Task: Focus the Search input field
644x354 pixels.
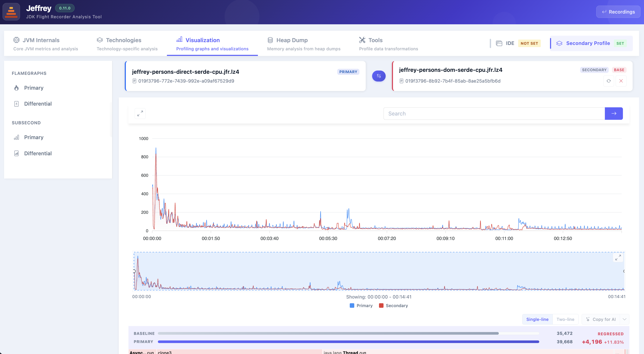Action: pos(494,114)
